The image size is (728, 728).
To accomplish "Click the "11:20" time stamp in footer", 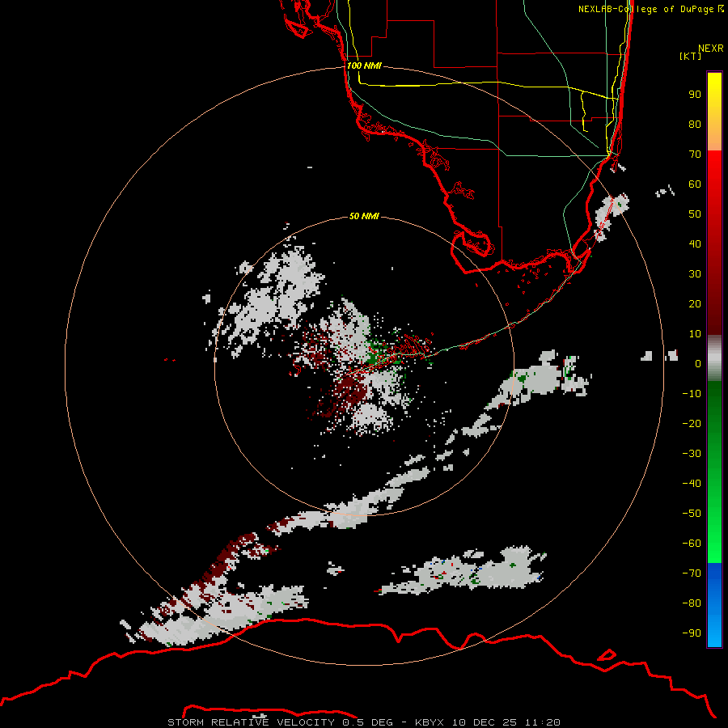I will [543, 722].
